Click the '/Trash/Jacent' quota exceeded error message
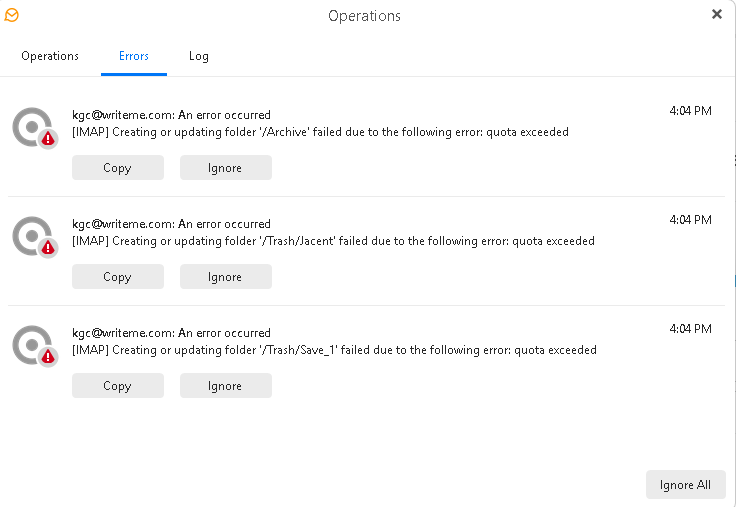736x507 pixels. click(x=333, y=241)
